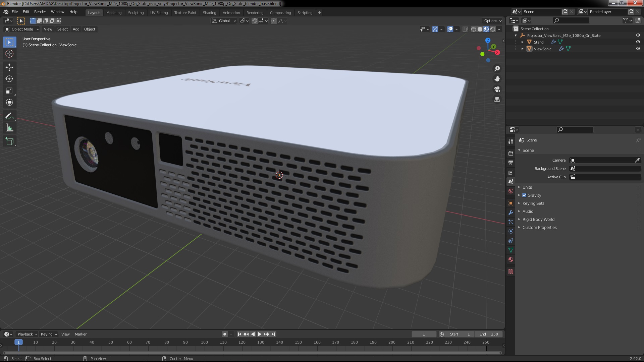Toggle proportional editing

274,21
